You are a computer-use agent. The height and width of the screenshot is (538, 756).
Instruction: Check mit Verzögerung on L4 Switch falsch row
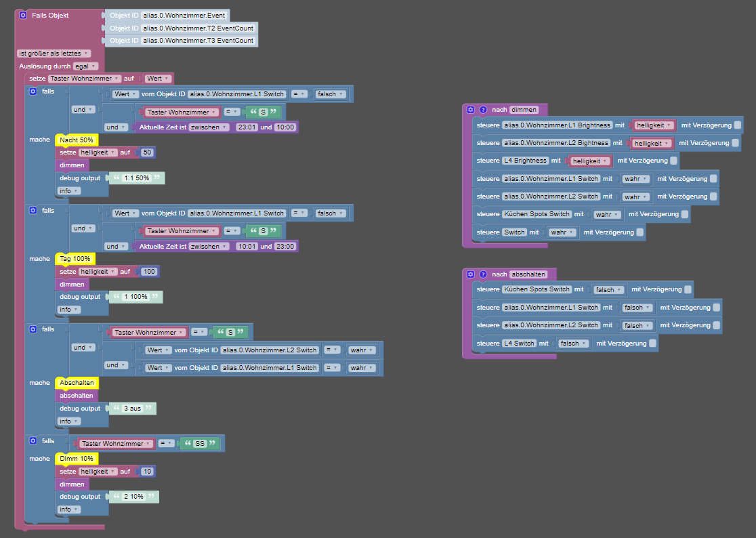(x=652, y=344)
